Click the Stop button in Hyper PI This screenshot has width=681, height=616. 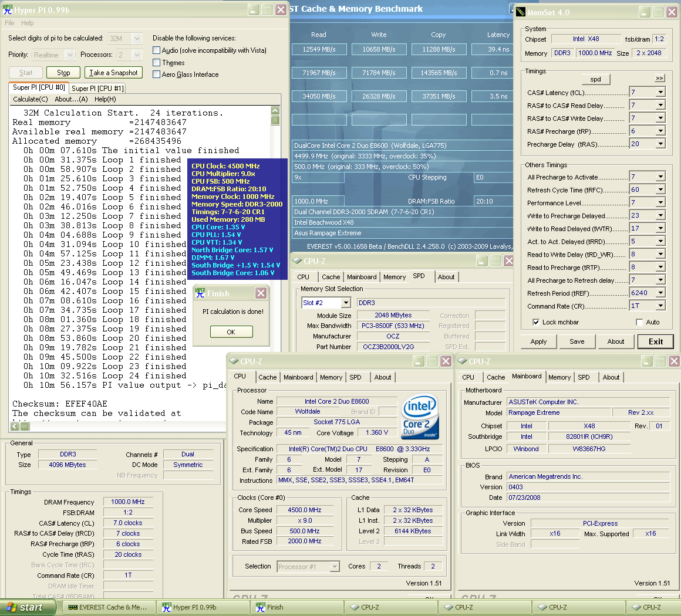(63, 73)
